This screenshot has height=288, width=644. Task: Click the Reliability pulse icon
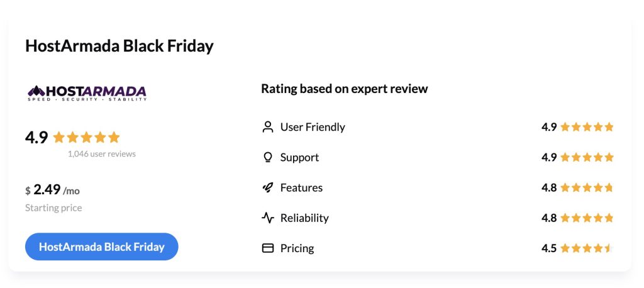tap(268, 218)
